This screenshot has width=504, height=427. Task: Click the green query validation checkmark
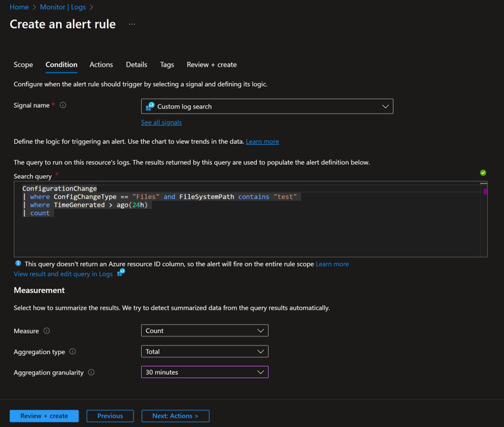click(483, 173)
